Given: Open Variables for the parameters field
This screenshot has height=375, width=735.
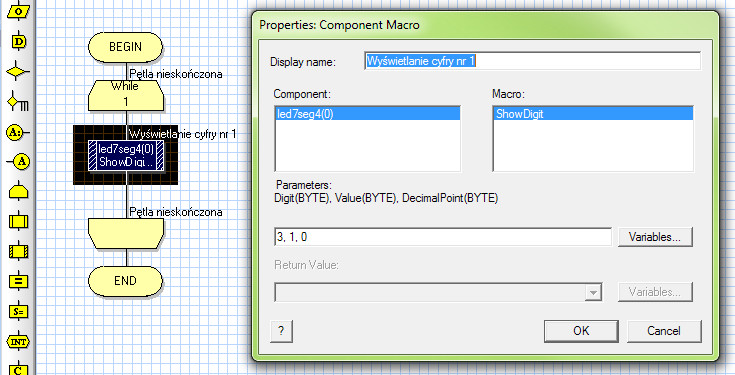Looking at the screenshot, I should (655, 237).
